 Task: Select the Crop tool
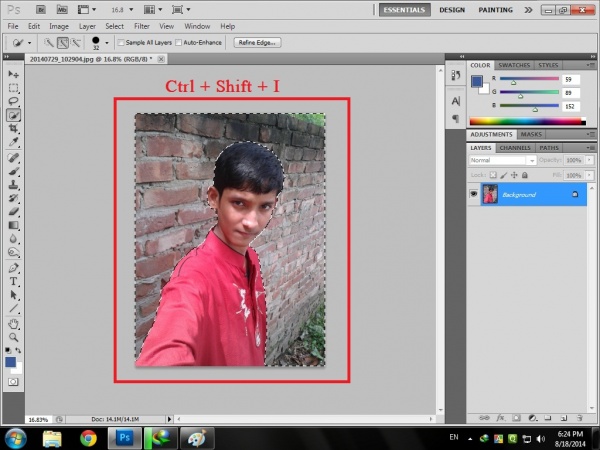click(x=13, y=128)
